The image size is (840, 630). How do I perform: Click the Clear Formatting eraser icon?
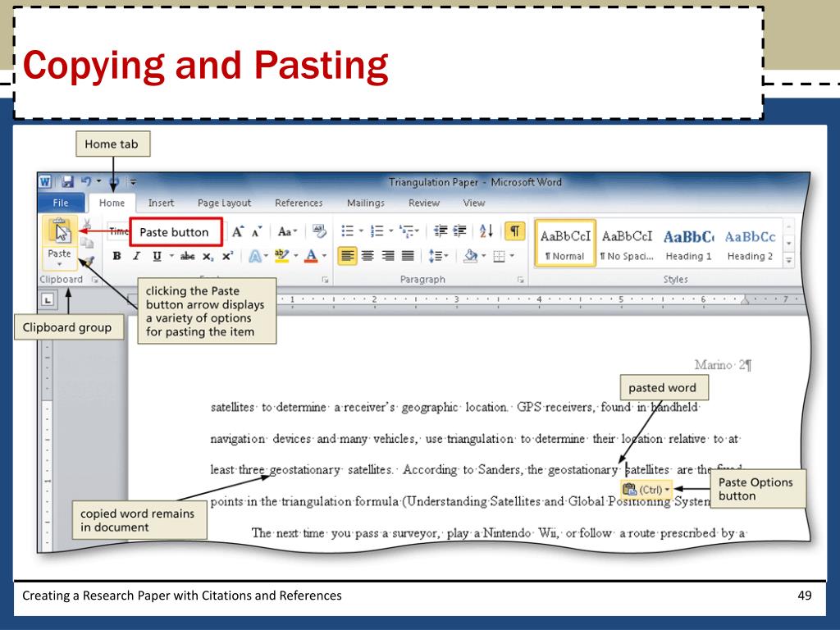319,231
